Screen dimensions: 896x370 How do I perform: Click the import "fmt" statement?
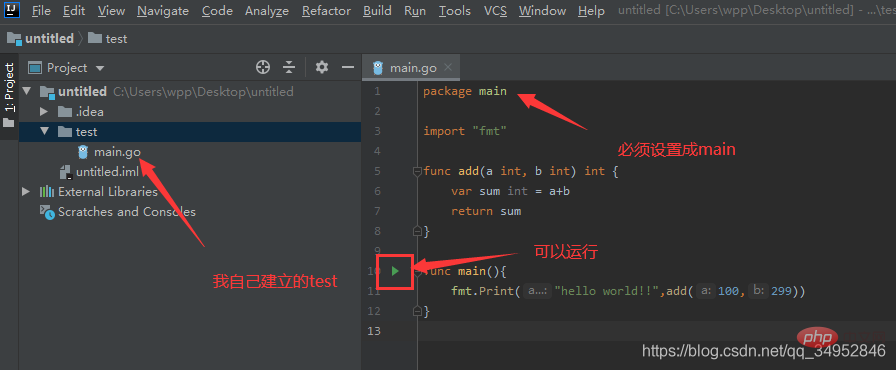coord(465,131)
